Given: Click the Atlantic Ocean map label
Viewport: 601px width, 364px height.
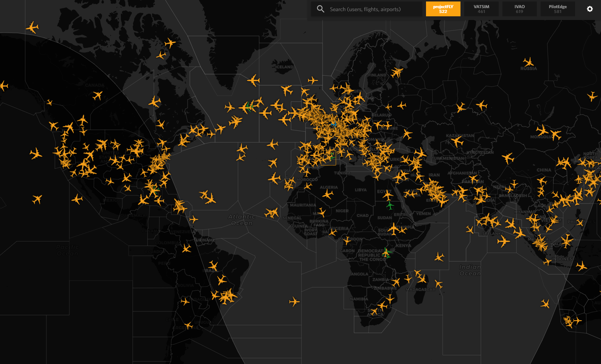Looking at the screenshot, I should pos(242,220).
